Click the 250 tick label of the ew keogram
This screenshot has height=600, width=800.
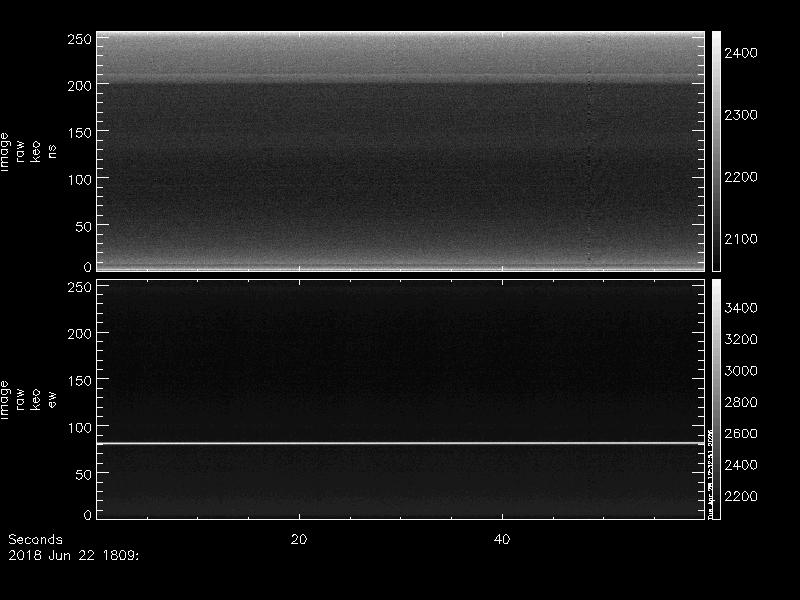pyautogui.click(x=79, y=287)
